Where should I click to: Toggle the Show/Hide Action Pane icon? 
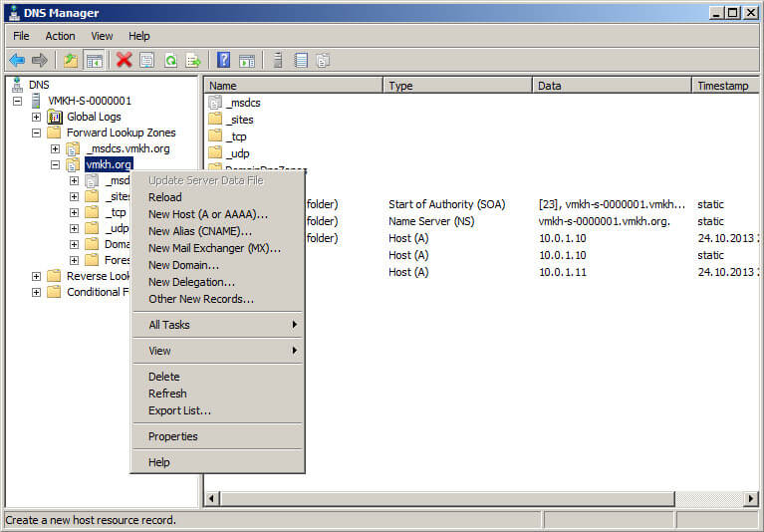(x=247, y=61)
